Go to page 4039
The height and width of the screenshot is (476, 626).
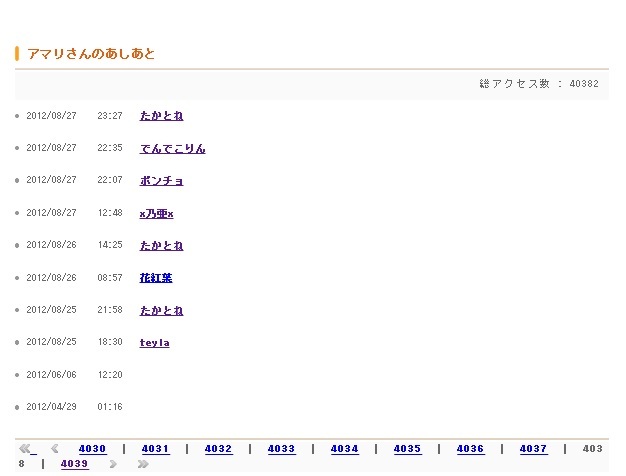click(74, 464)
